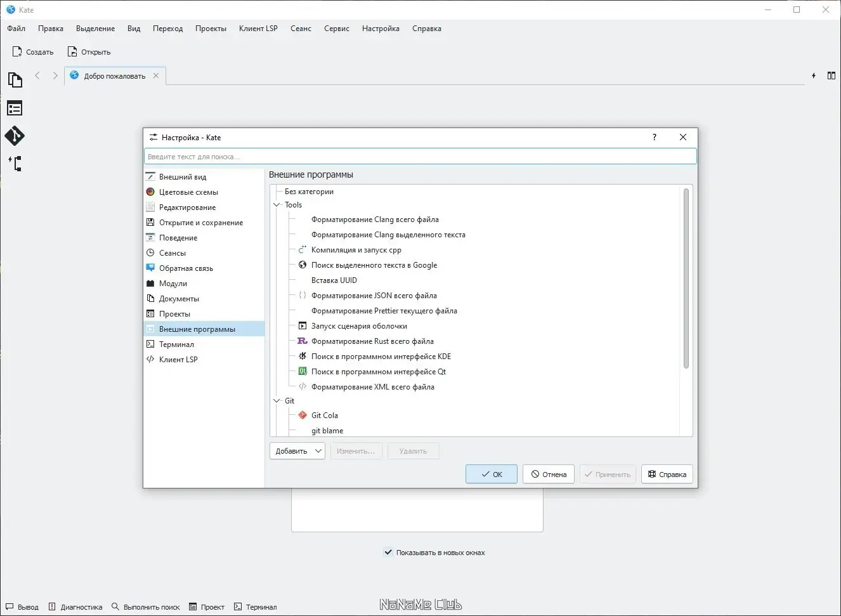
Task: Open the LSP symbol outline sidebar icon
Action: [x=15, y=164]
